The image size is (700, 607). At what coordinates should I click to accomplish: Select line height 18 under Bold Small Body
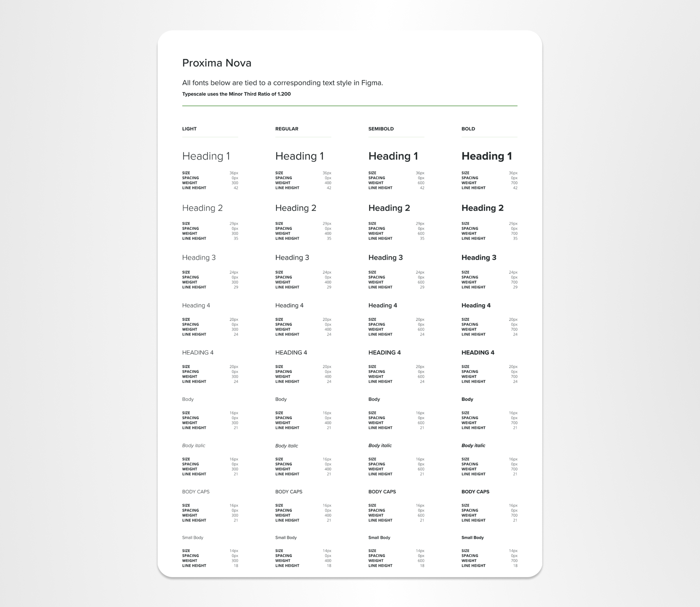[515, 566]
